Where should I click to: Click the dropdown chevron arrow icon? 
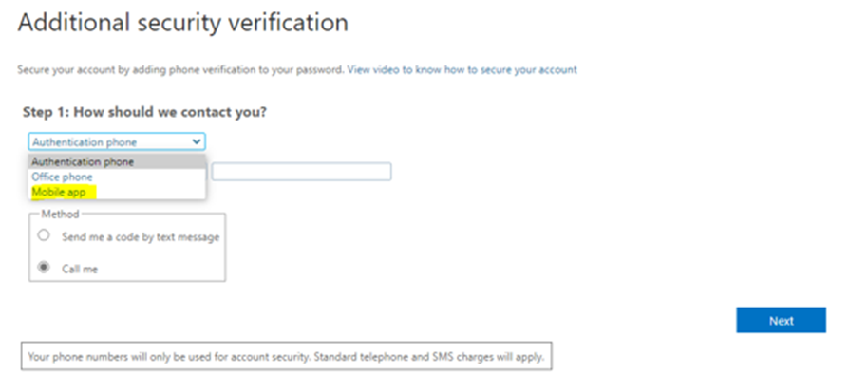coord(197,142)
